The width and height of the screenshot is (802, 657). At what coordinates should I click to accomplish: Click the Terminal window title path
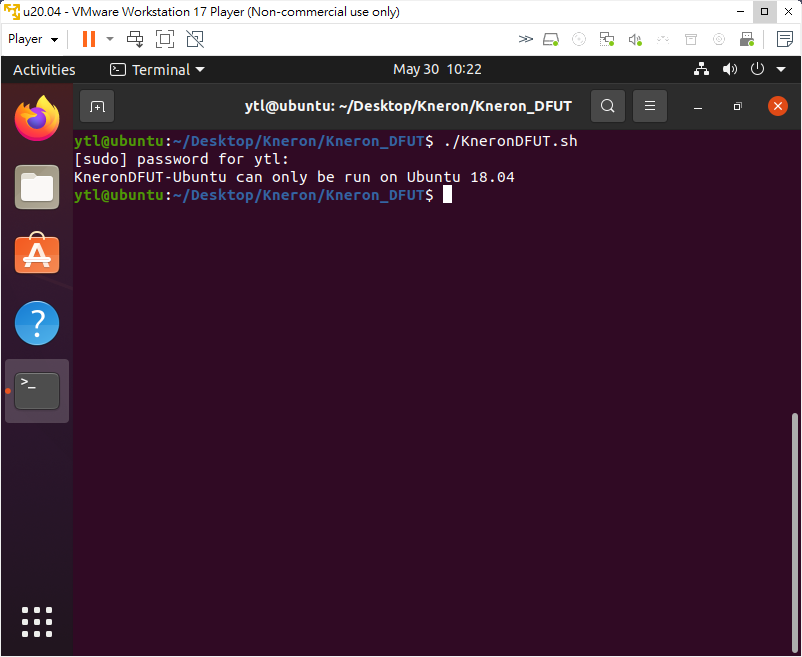click(408, 106)
